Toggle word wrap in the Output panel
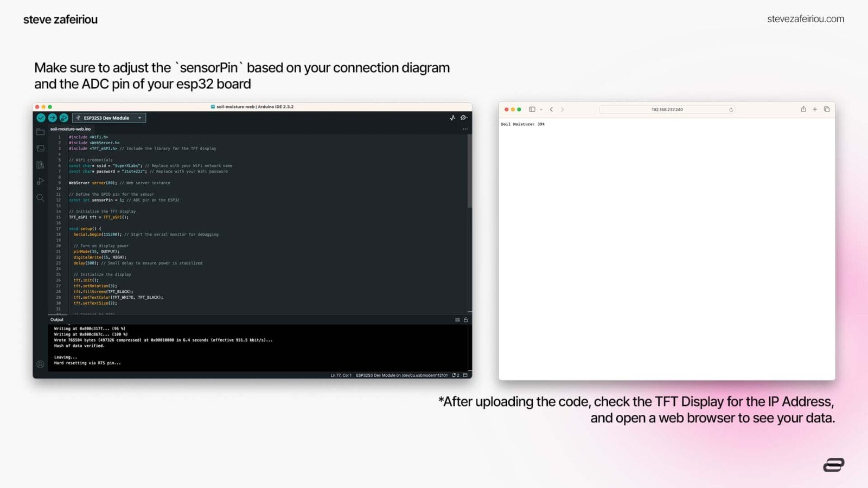 pyautogui.click(x=457, y=320)
